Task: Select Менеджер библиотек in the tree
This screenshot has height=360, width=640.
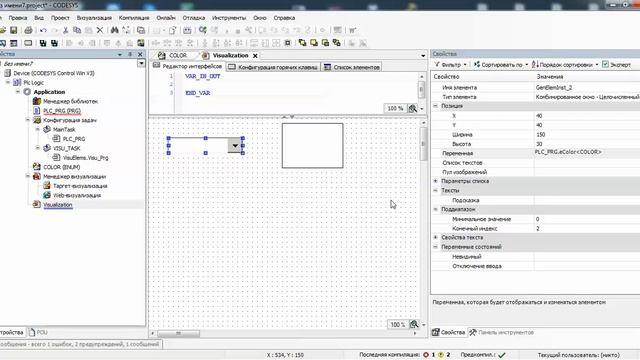Action: click(71, 101)
